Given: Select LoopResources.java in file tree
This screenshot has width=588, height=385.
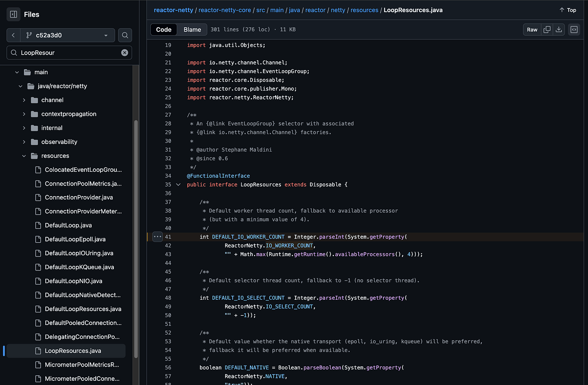Looking at the screenshot, I should click(66, 351).
